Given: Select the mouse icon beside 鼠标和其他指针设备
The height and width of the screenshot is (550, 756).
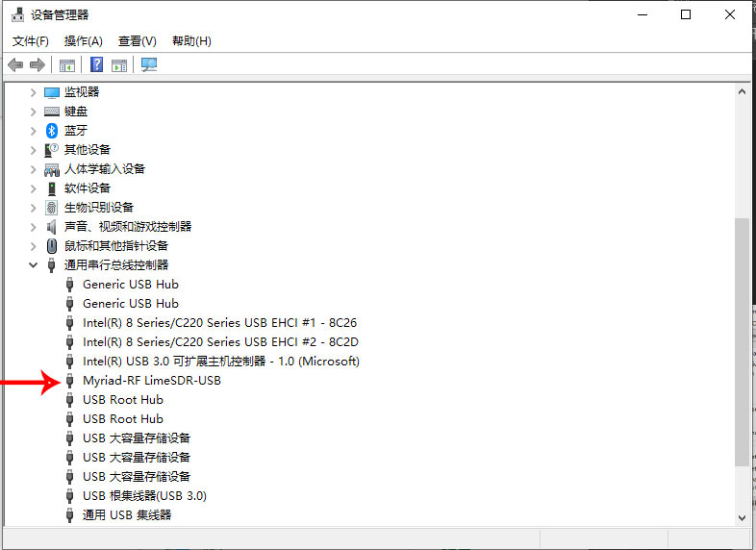Looking at the screenshot, I should (x=52, y=246).
